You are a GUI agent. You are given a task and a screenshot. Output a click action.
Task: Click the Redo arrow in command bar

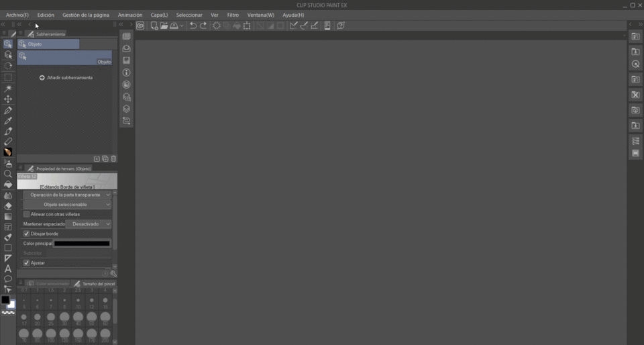point(203,26)
